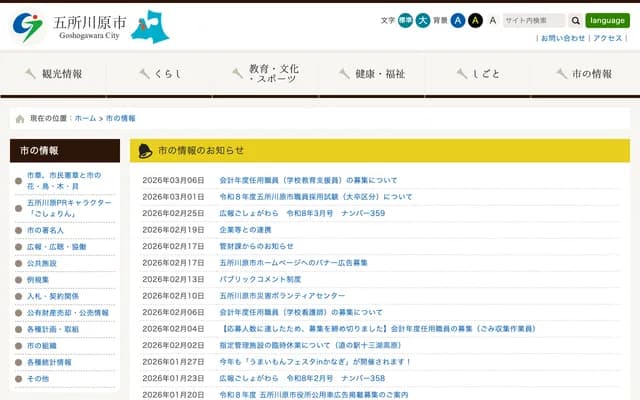This screenshot has width=640, height=400.
Task: Open sidebar link その他
Action: pyautogui.click(x=38, y=379)
